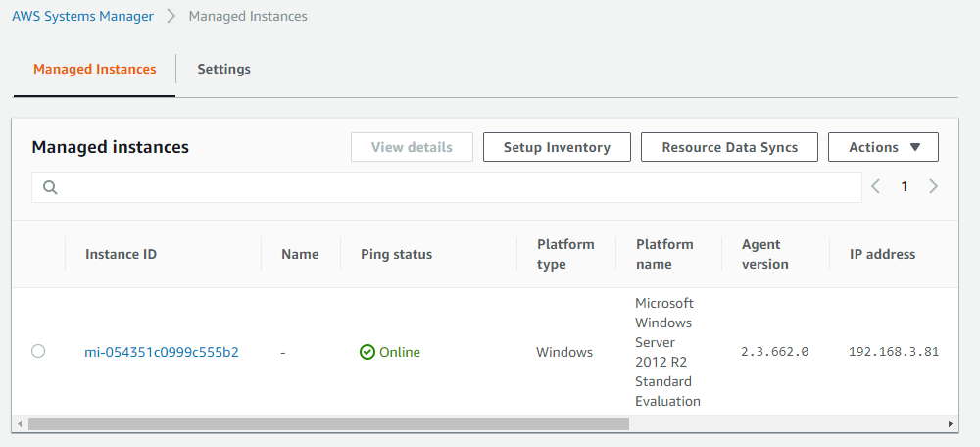
Task: Open Resource Data Syncs
Action: pos(729,148)
